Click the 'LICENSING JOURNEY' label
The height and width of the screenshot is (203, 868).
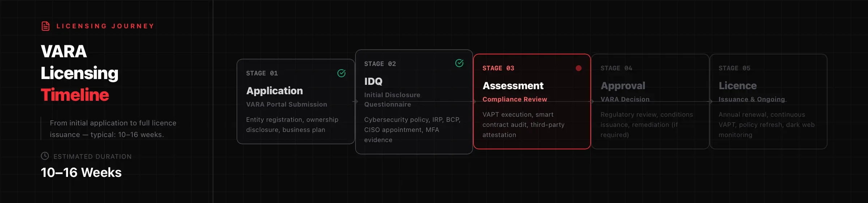click(x=105, y=26)
